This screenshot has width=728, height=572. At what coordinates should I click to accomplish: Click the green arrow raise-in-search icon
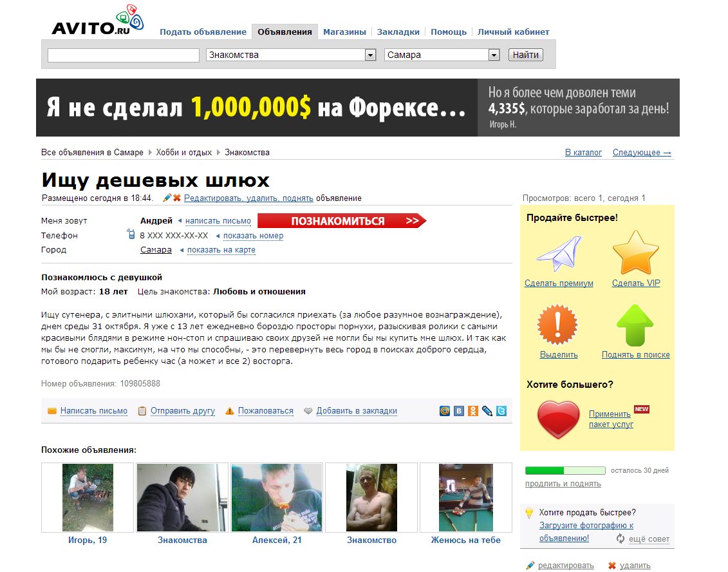635,325
